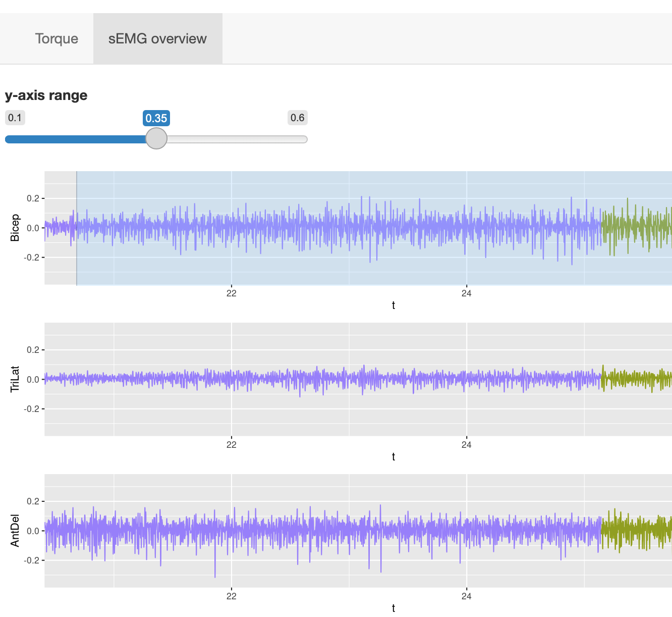Click the green signal segment in Bicep plot
The width and height of the screenshot is (672, 617).
coord(636,227)
